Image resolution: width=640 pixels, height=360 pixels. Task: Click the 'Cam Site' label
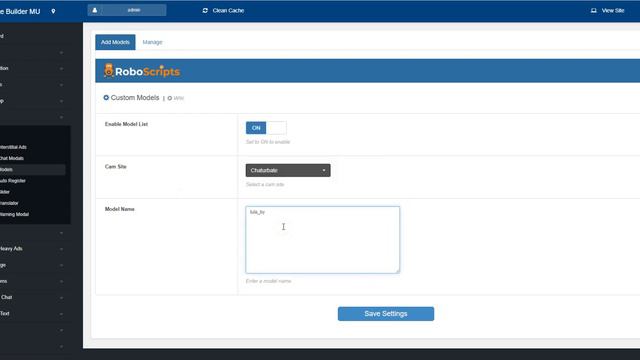116,167
